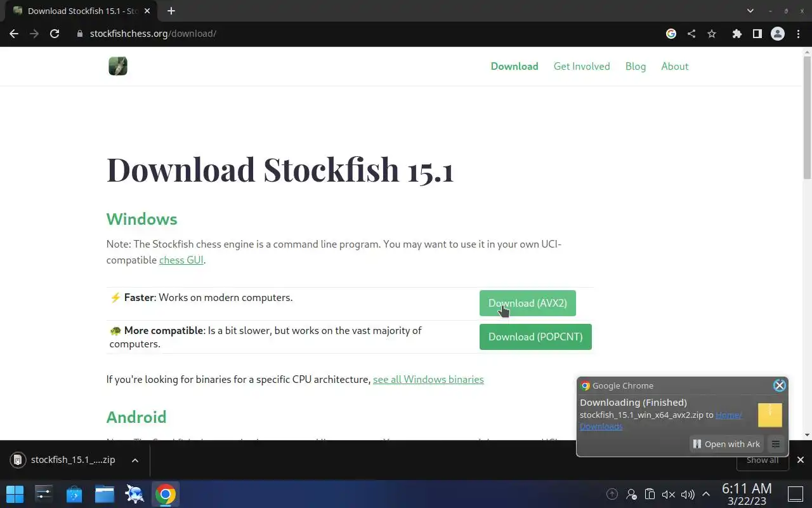Open the Download navigation tab
This screenshot has height=508, width=812.
pyautogui.click(x=514, y=66)
